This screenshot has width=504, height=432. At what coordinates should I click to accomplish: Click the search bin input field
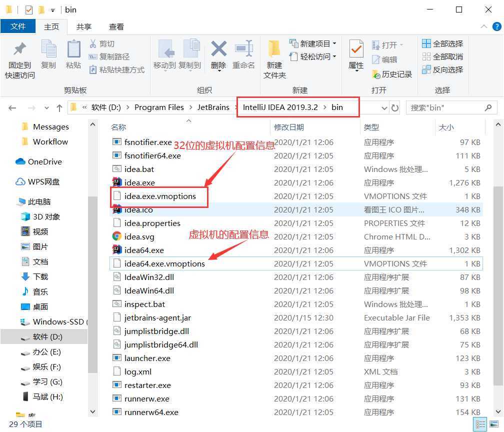click(x=451, y=107)
